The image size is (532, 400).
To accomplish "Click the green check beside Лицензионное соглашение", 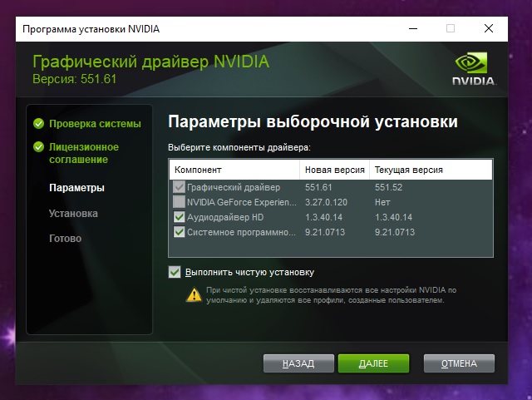I will (x=39, y=147).
